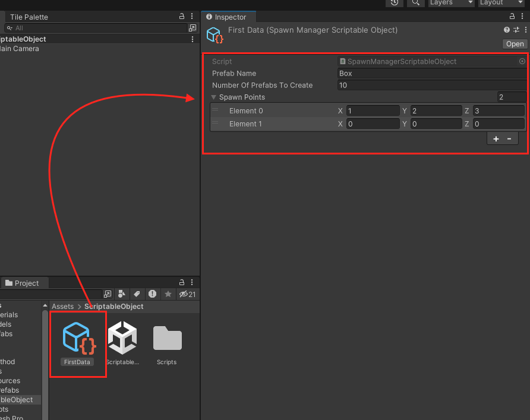This screenshot has height=420, width=530.
Task: Toggle the Inspector panel lock
Action: [512, 16]
